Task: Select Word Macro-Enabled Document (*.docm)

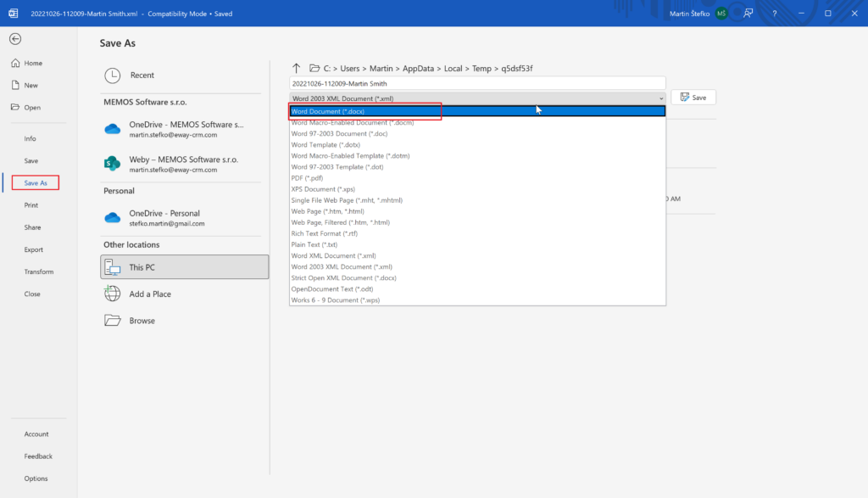Action: (x=477, y=122)
